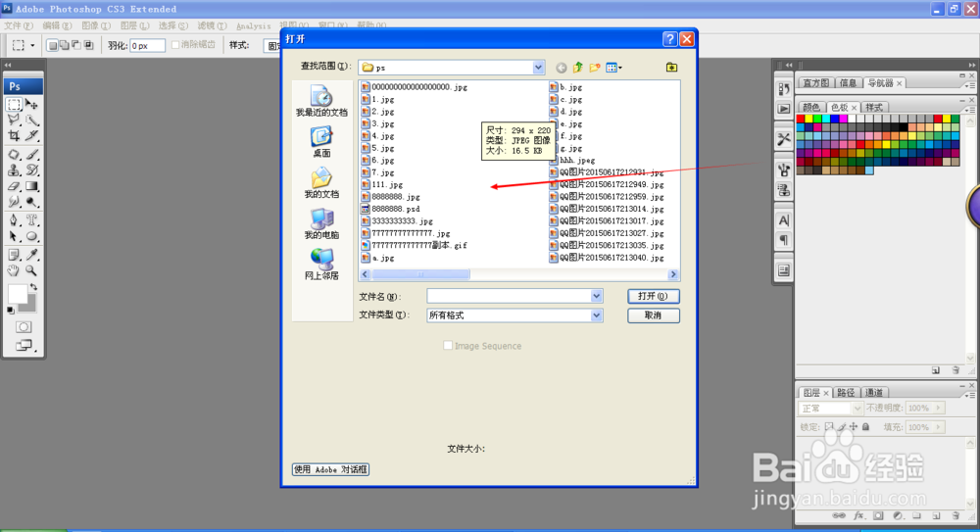The width and height of the screenshot is (980, 532).
Task: Create new folder in Open dialog
Action: pos(595,67)
